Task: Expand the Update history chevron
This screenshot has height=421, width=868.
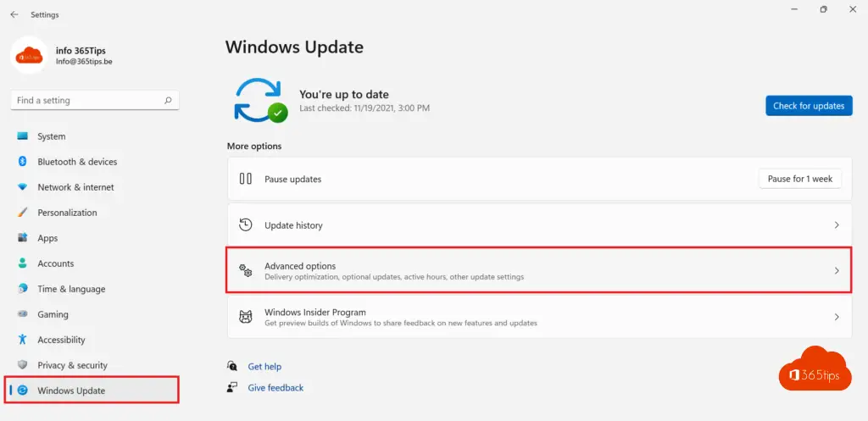Action: click(x=837, y=225)
